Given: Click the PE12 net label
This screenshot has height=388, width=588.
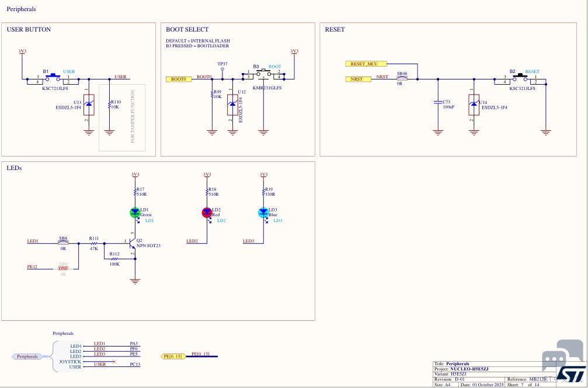Looking at the screenshot, I should 32,267.
